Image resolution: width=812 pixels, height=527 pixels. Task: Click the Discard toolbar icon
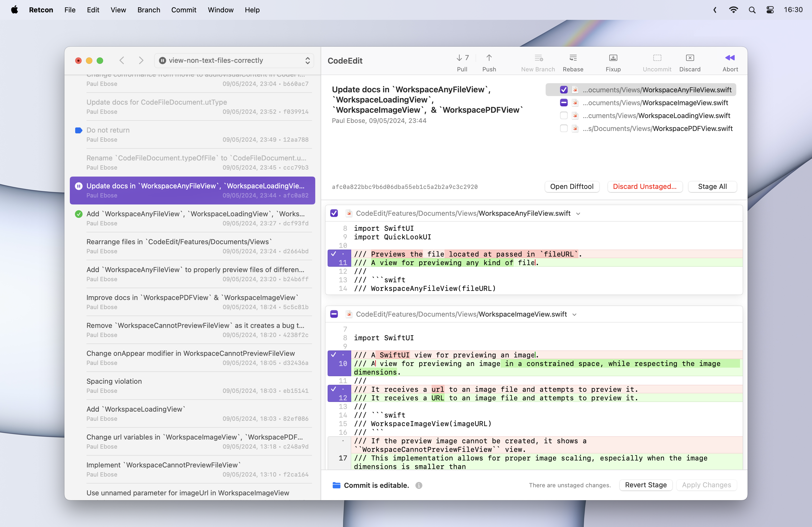click(x=690, y=58)
